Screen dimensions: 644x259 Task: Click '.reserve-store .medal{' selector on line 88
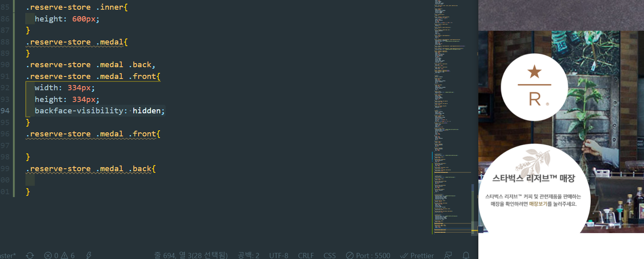[x=77, y=42]
